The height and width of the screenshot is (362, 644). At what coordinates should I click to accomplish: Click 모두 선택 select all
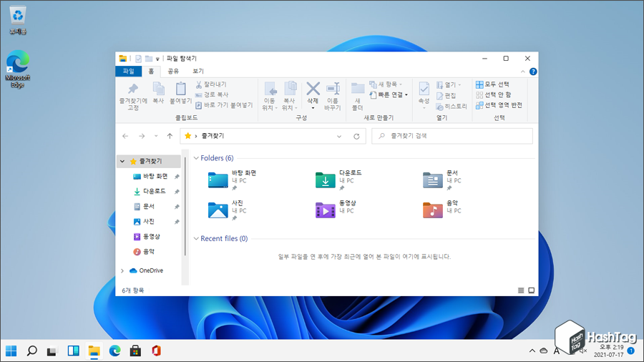click(x=492, y=84)
